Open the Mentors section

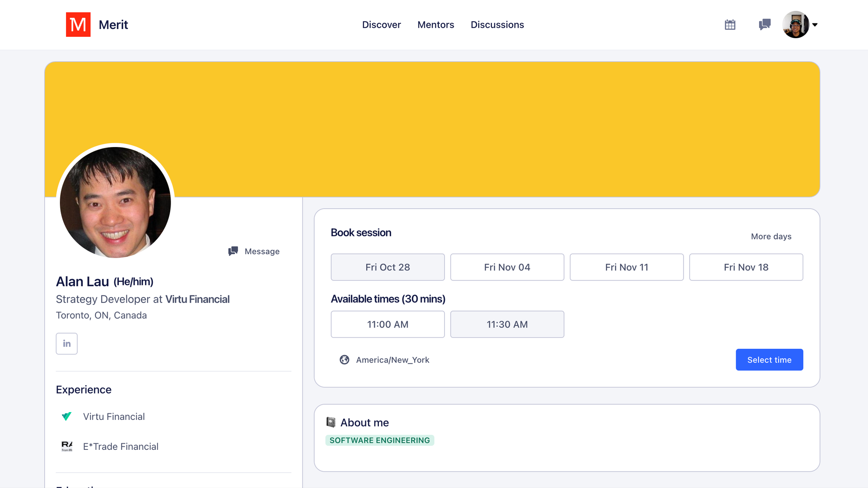tap(435, 25)
